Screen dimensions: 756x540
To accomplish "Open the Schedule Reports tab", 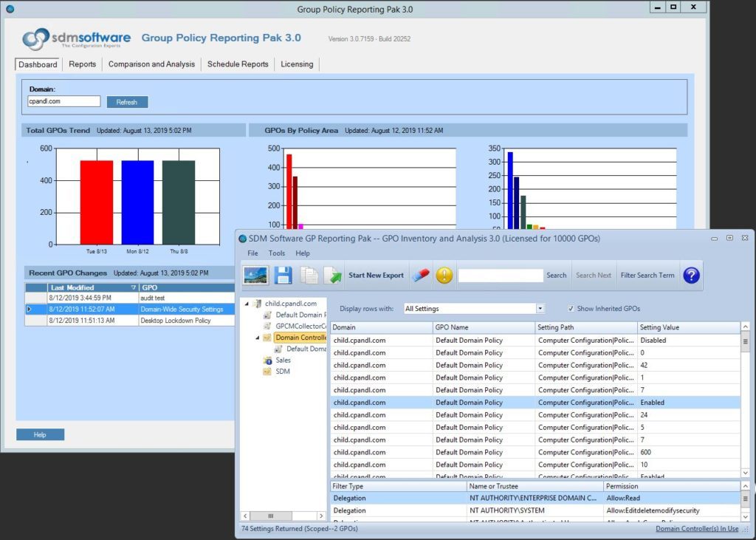I will tap(238, 64).
